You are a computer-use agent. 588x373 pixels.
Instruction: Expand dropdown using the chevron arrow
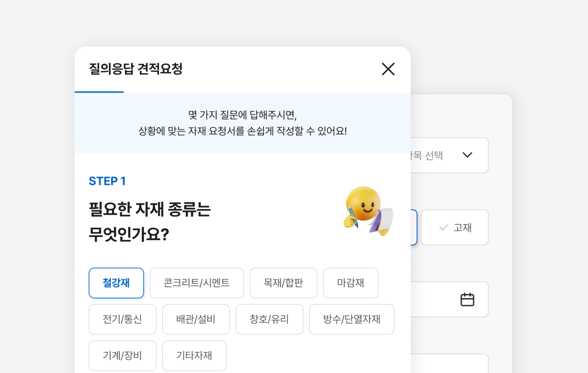[x=467, y=155]
